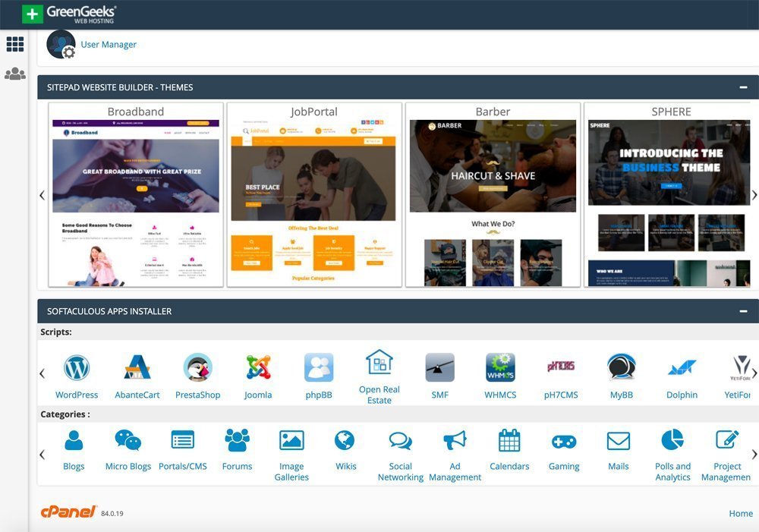Show previous SitePad themes

[42, 194]
